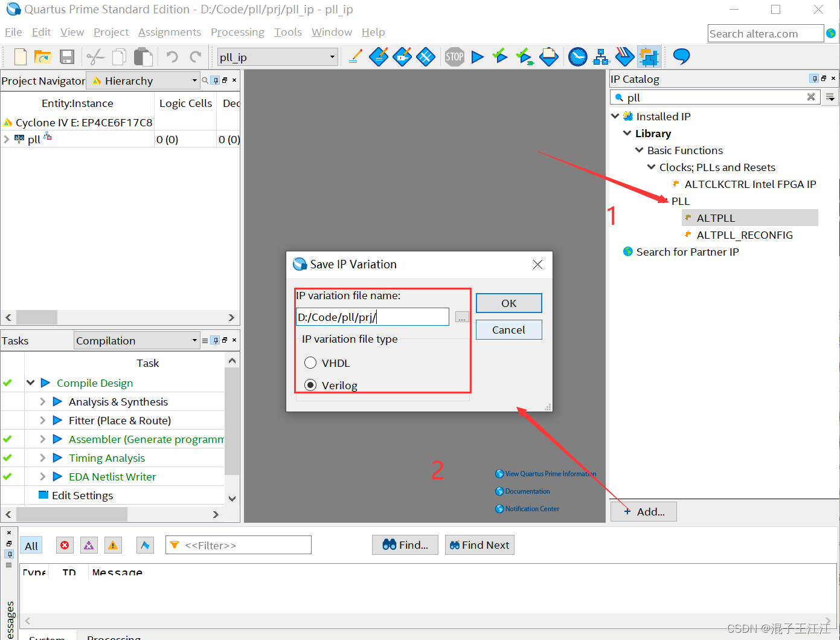This screenshot has height=640, width=840.
Task: Click the blue speech bubble icon
Action: [x=681, y=57]
